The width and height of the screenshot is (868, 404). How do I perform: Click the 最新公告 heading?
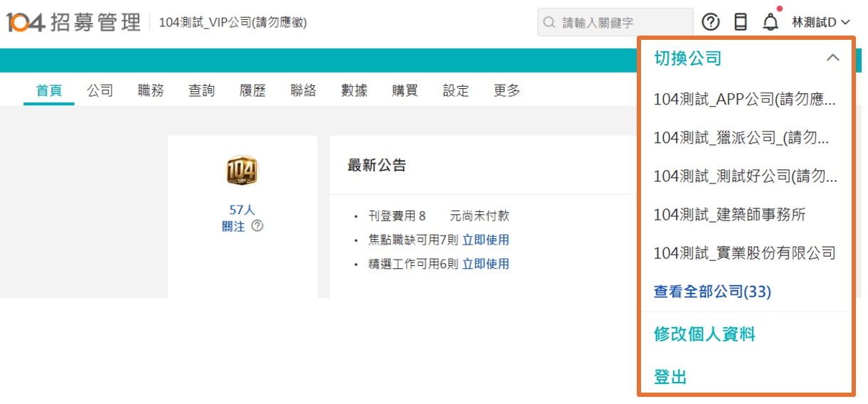(377, 166)
